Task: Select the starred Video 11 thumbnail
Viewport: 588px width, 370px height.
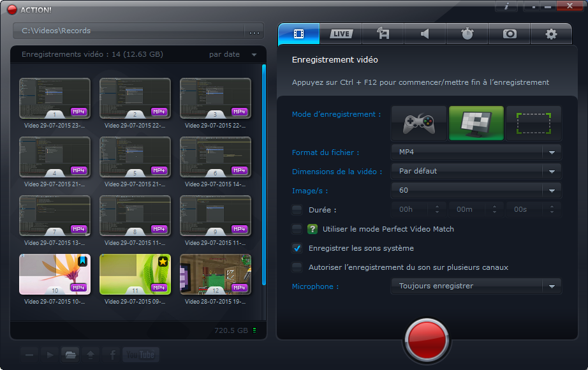Action: pos(135,274)
